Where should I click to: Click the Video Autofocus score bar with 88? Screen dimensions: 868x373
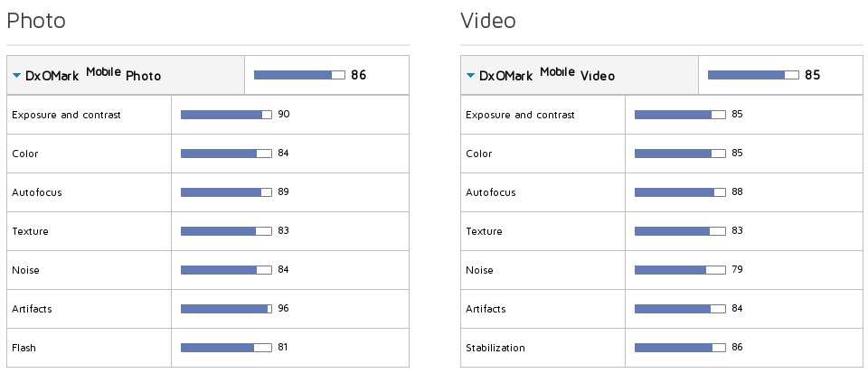click(x=680, y=192)
